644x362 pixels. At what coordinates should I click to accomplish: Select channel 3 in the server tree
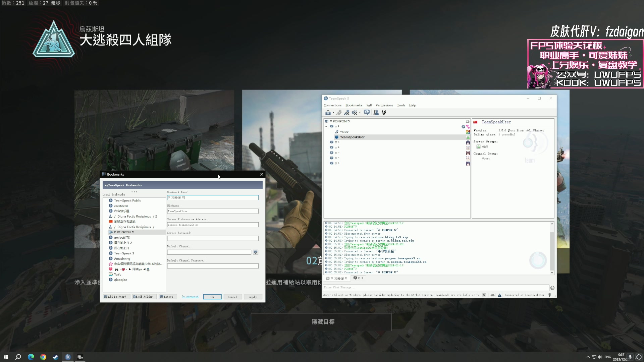[334, 153]
